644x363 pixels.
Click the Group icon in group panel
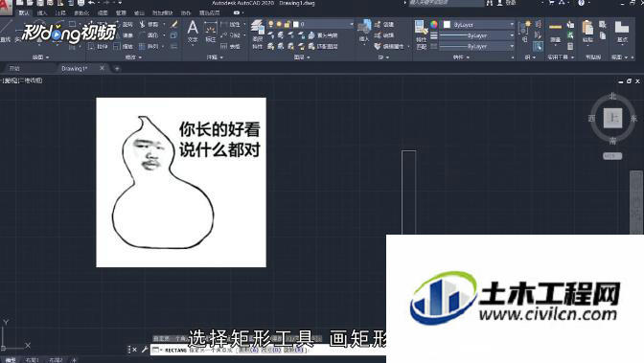525,27
